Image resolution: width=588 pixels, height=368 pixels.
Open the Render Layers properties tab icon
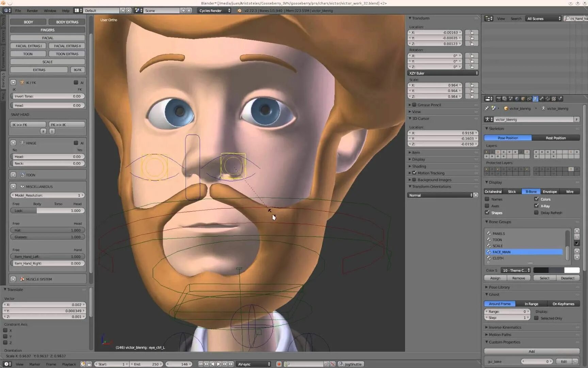click(505, 99)
